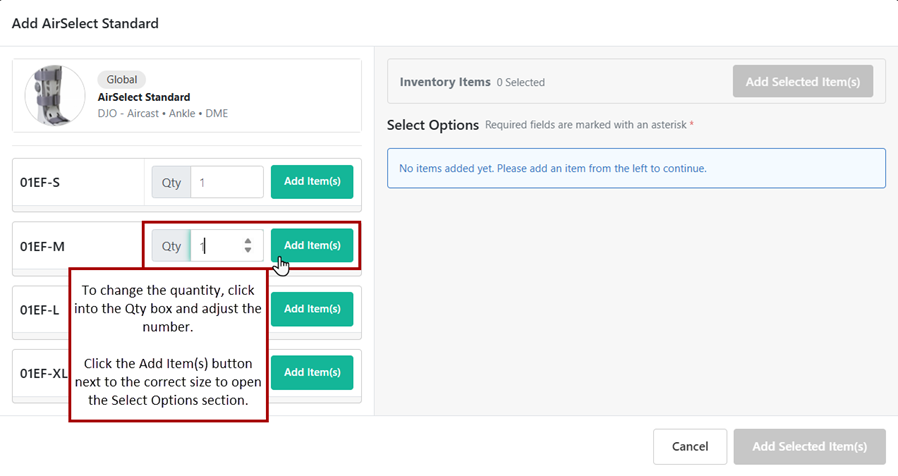This screenshot has height=476, width=898.
Task: Add the 01EF-M size item
Action: point(312,246)
